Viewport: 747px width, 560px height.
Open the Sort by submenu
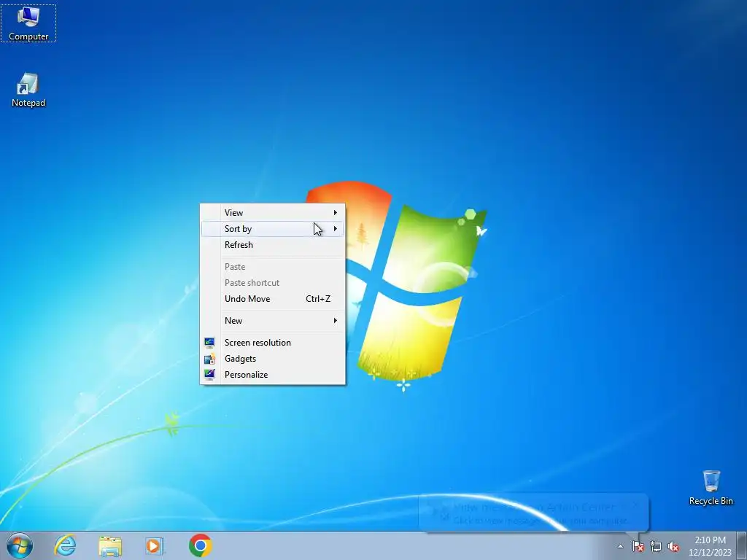pos(273,228)
